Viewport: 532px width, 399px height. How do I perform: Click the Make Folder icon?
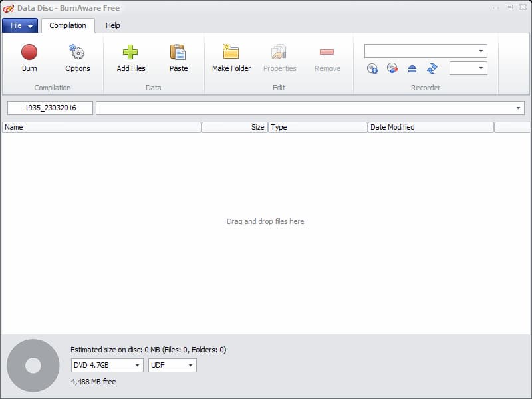[231, 53]
